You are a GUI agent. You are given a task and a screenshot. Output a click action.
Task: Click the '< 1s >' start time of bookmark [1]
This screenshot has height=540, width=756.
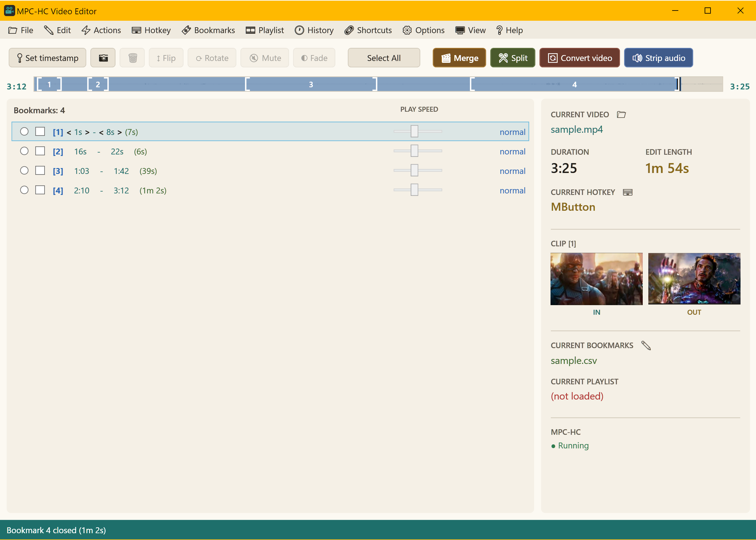(78, 132)
